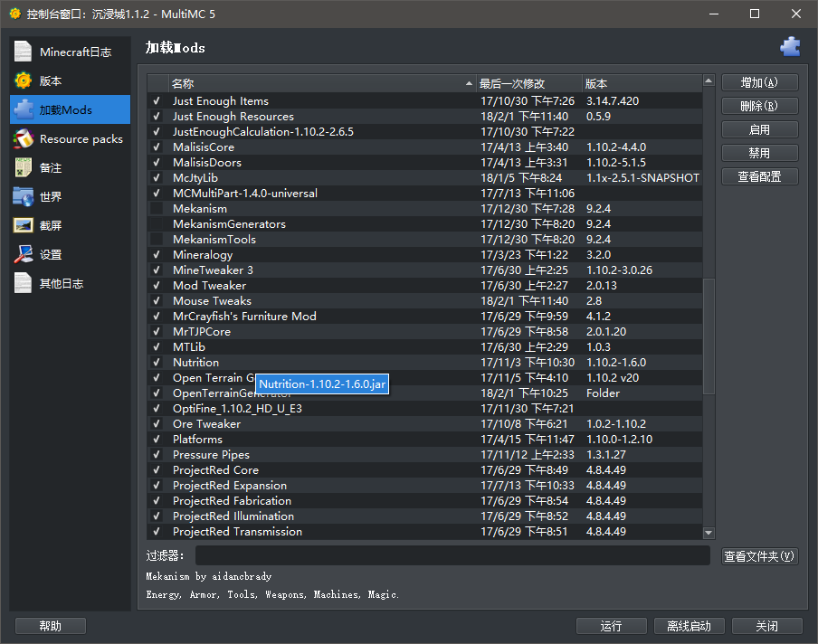Sort by the 版本 column header
The image size is (818, 644).
pos(642,83)
